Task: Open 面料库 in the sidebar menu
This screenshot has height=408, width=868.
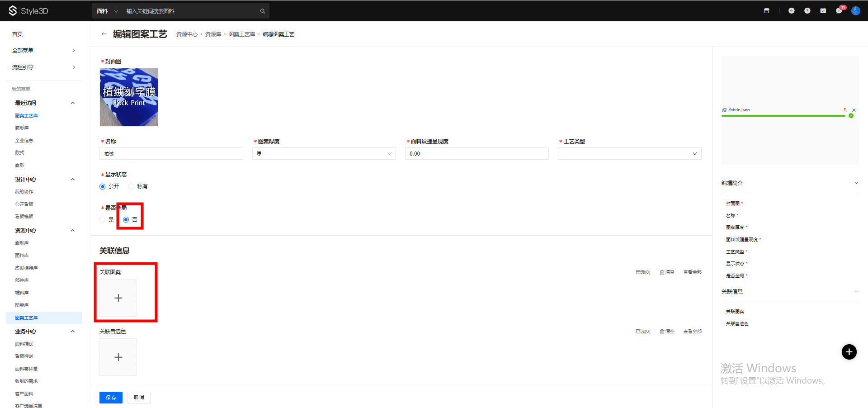Action: coord(22,256)
